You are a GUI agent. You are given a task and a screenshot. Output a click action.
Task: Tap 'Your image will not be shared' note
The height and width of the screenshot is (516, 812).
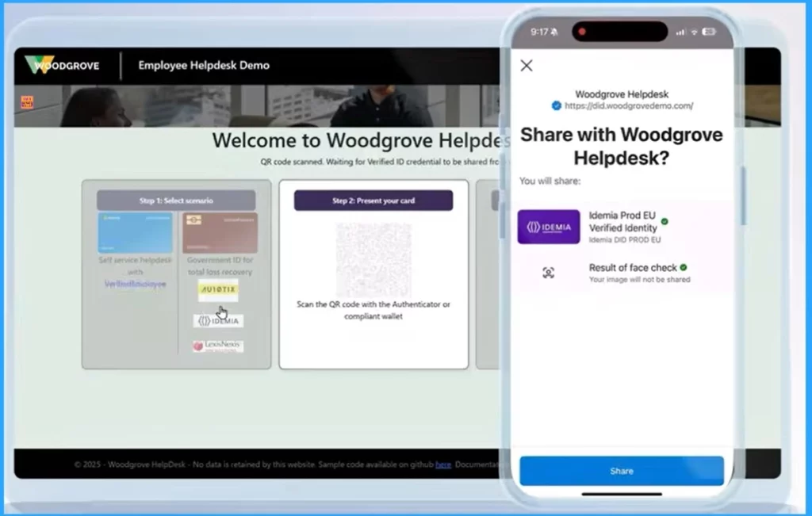click(x=640, y=280)
